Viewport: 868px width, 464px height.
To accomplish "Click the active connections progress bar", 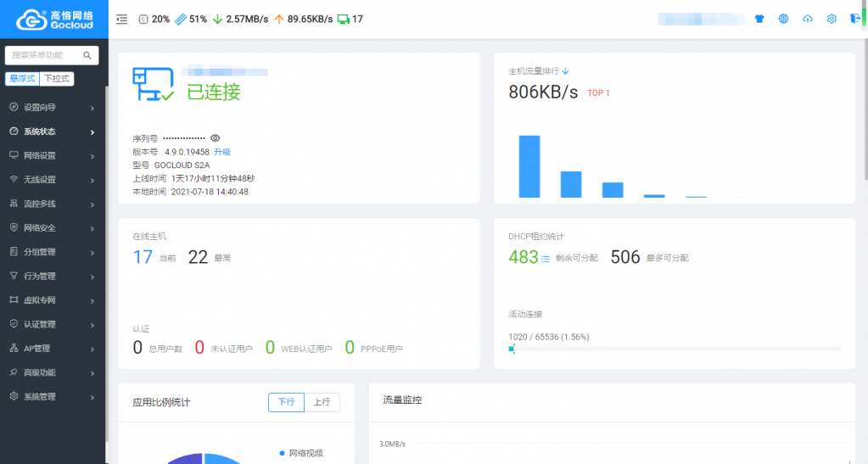I will [x=675, y=349].
